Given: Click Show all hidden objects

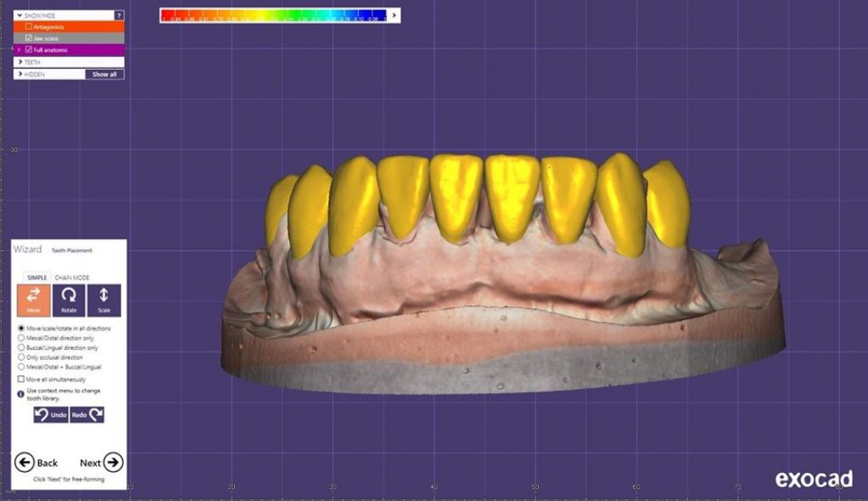Looking at the screenshot, I should [104, 74].
